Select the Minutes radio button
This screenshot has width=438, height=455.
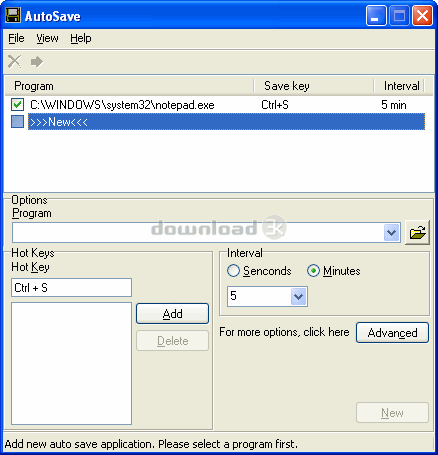[x=313, y=271]
